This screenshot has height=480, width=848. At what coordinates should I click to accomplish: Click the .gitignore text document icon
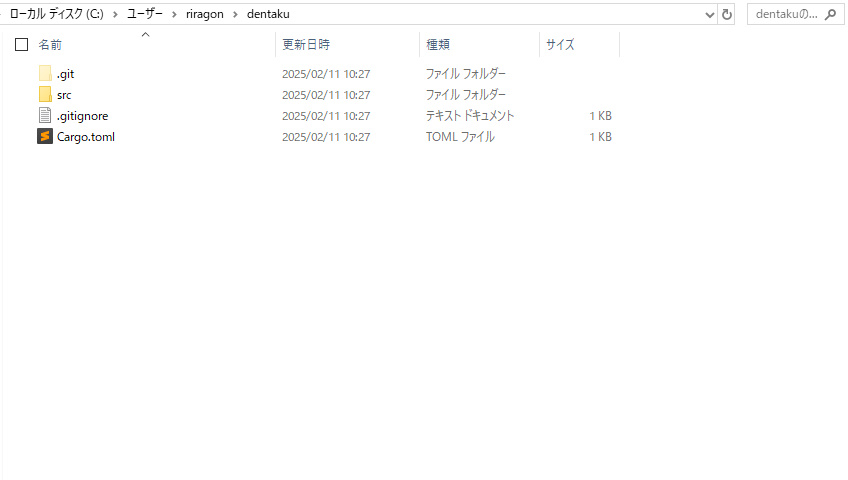pyautogui.click(x=45, y=116)
